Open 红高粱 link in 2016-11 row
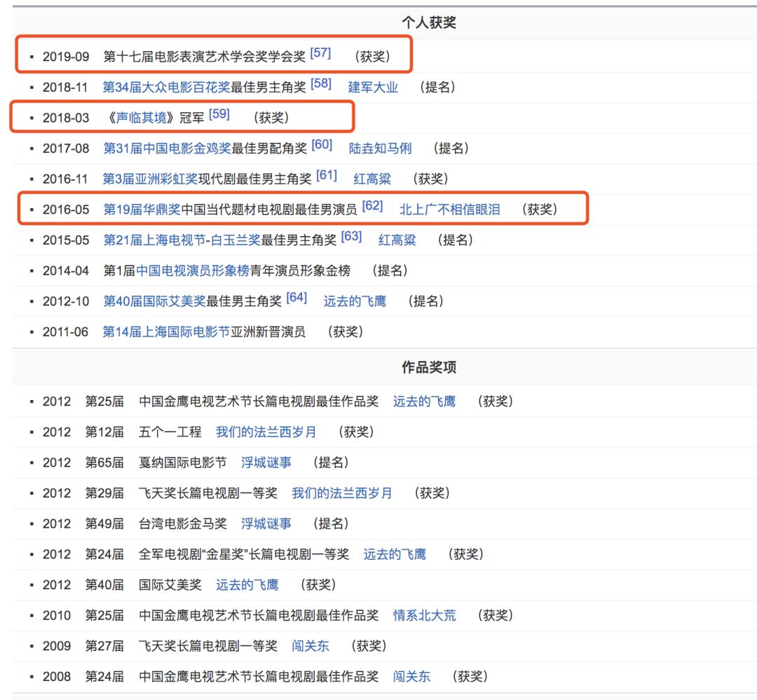 coord(371,179)
